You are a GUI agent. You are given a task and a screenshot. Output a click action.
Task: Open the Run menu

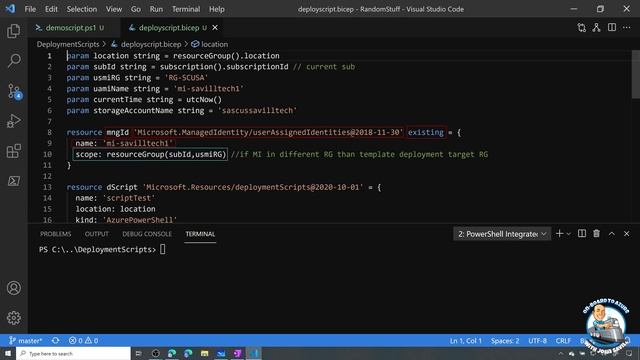point(156,9)
